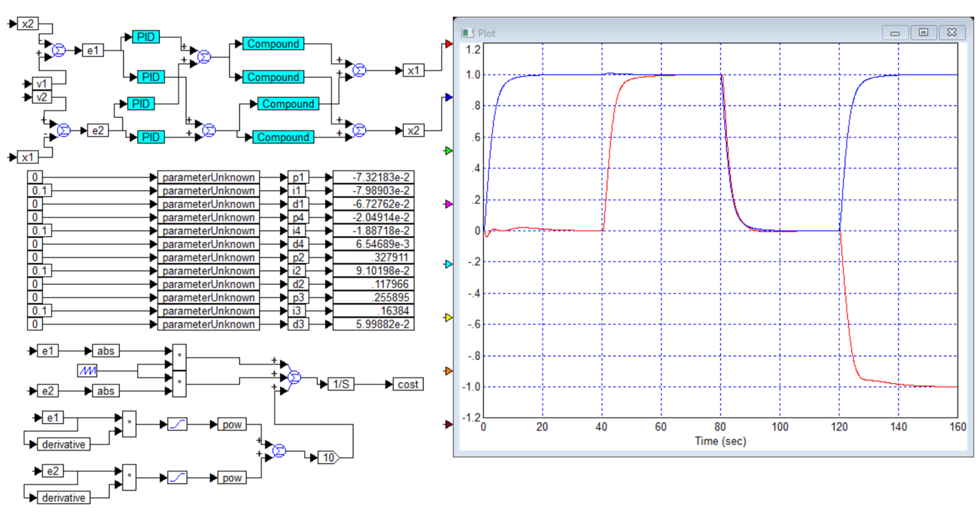Click the first parameterUnknown block, which feeds p1
Image resolution: width=980 pixels, height=516 pixels.
click(209, 177)
